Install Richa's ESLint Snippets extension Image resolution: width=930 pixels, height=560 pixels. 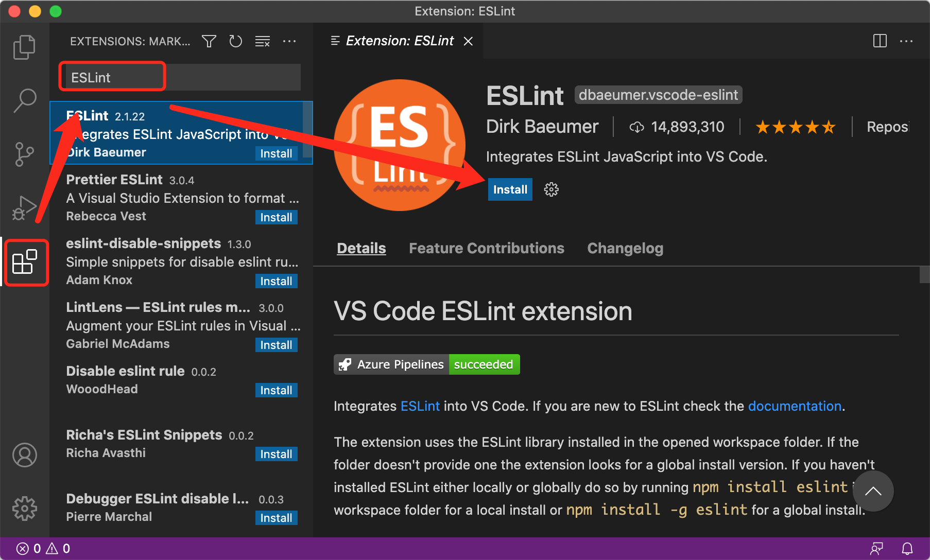tap(276, 454)
